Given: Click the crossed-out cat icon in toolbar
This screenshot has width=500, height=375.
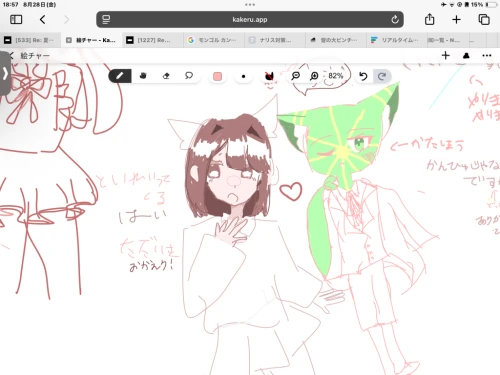Looking at the screenshot, I should pos(269,76).
